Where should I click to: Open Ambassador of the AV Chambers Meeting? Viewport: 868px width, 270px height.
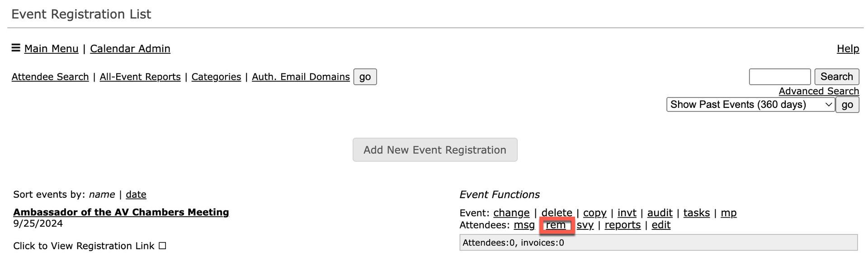pos(121,212)
